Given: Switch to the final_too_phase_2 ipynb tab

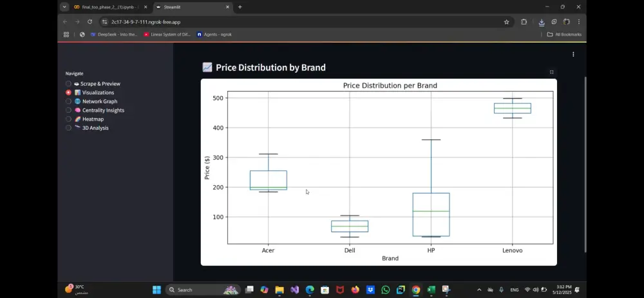Looking at the screenshot, I should click(109, 7).
